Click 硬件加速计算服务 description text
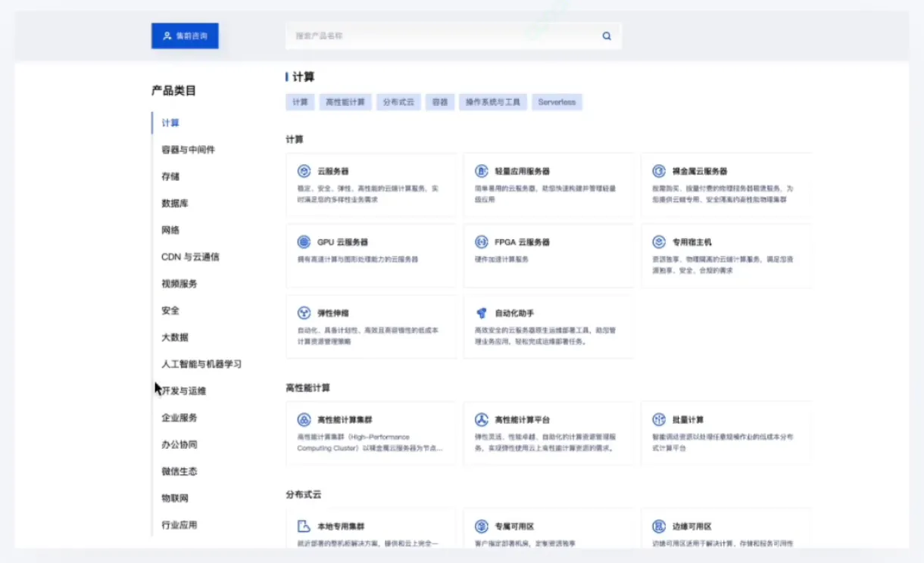The width and height of the screenshot is (924, 563). tap(501, 260)
